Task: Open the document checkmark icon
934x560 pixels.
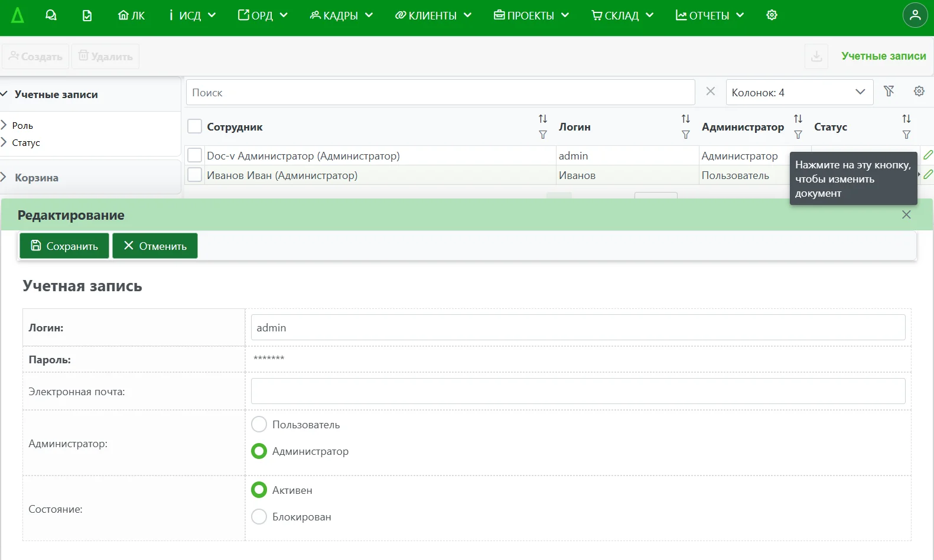Action: 87,15
